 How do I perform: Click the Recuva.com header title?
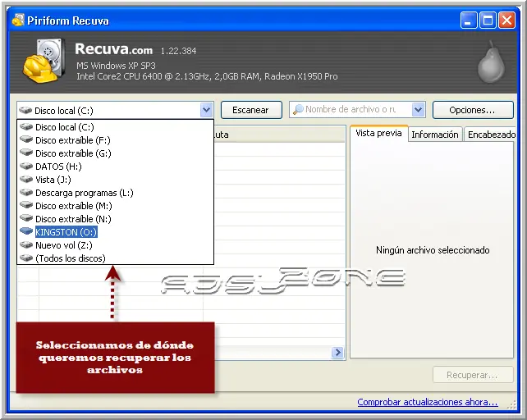113,49
